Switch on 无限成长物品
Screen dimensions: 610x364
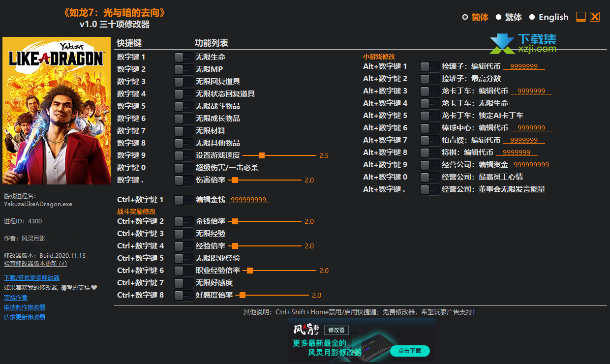click(x=183, y=119)
